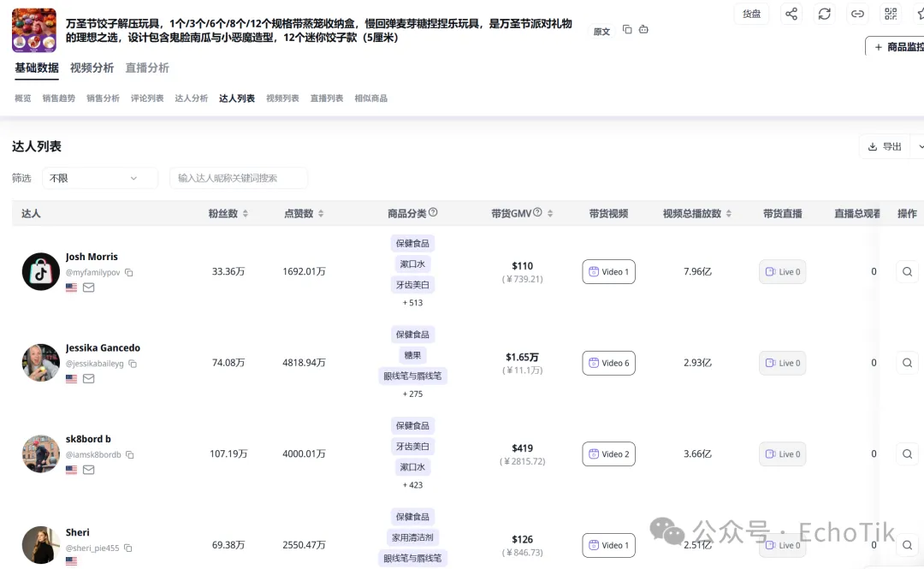The width and height of the screenshot is (924, 569).
Task: Open sk8bord b avatar
Action: 41,454
